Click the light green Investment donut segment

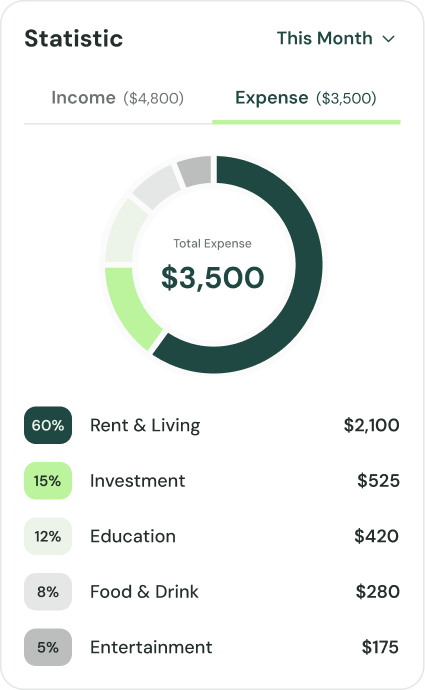tap(130, 306)
